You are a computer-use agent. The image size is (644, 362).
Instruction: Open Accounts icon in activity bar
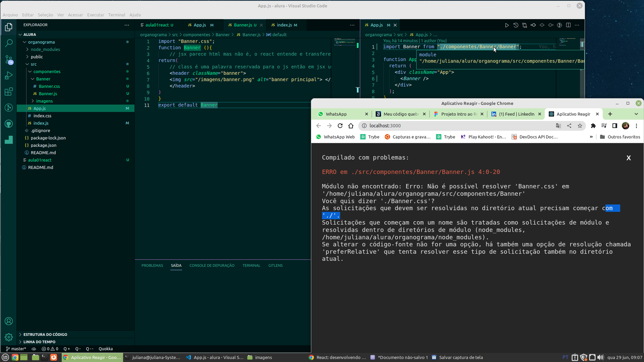(9, 321)
